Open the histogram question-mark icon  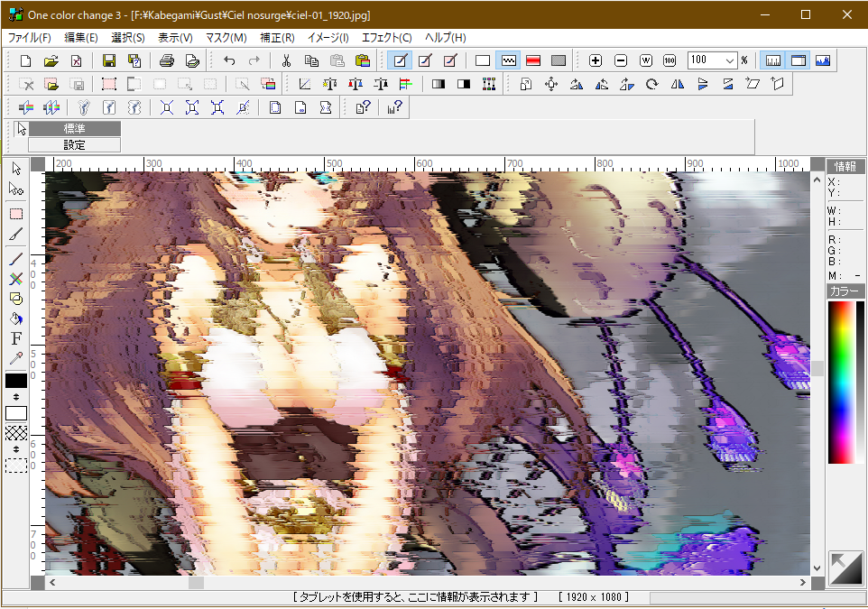click(x=394, y=107)
